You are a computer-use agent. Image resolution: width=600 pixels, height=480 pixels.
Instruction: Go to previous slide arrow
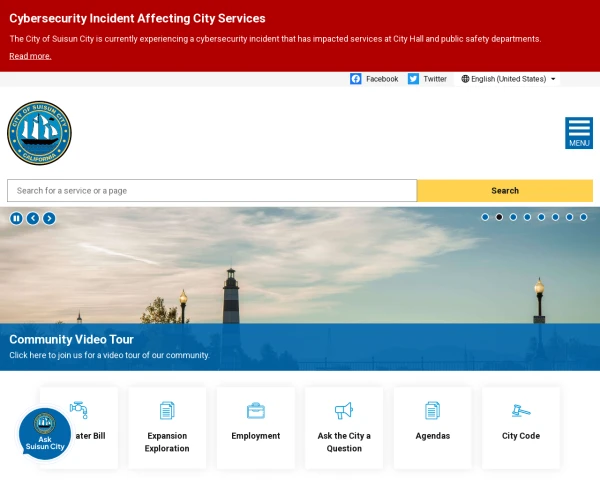(x=33, y=218)
